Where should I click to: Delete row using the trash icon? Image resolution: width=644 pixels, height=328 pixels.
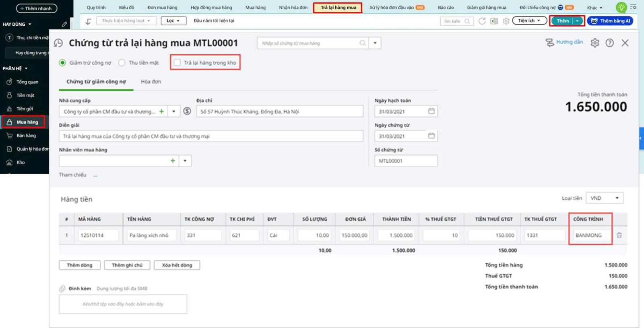(619, 235)
